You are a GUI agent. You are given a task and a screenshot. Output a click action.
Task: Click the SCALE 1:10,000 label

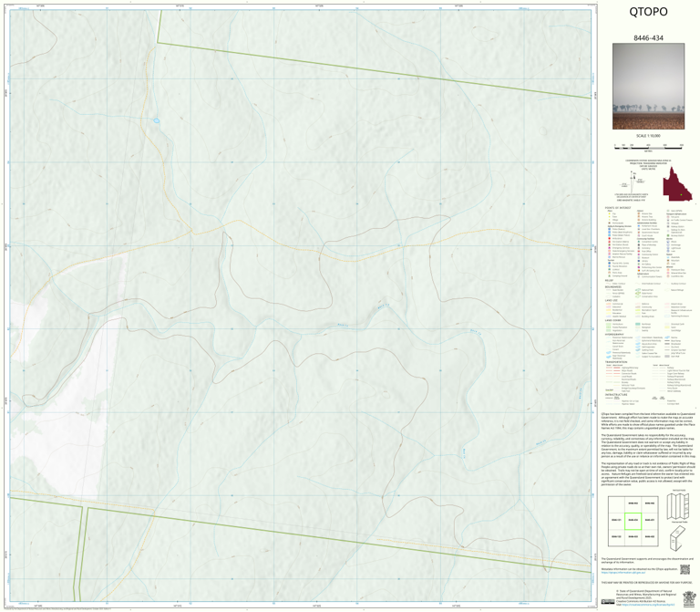click(648, 136)
